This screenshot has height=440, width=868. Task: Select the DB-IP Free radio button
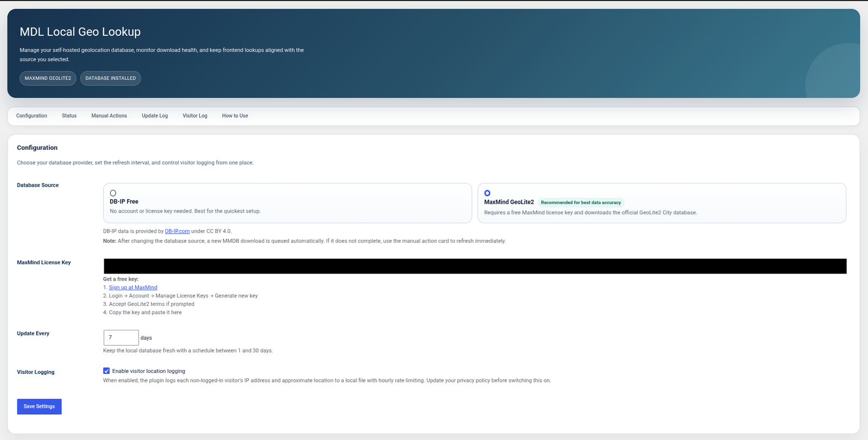(x=113, y=193)
